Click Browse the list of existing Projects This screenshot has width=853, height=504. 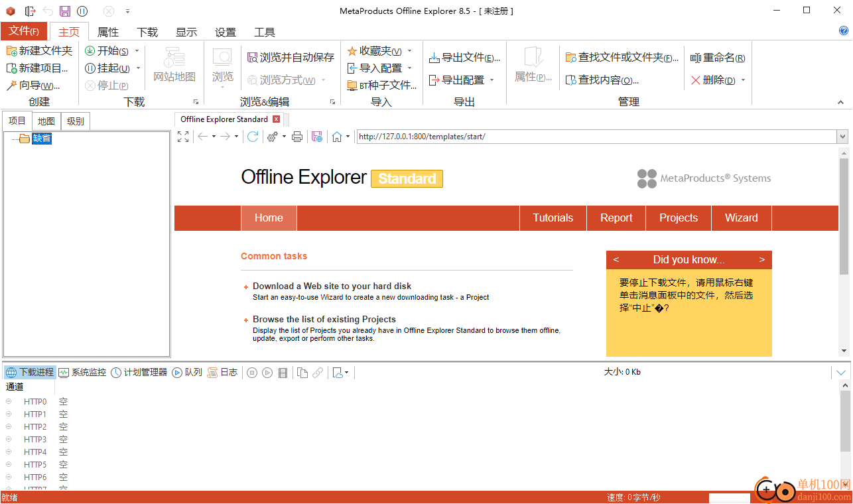324,319
